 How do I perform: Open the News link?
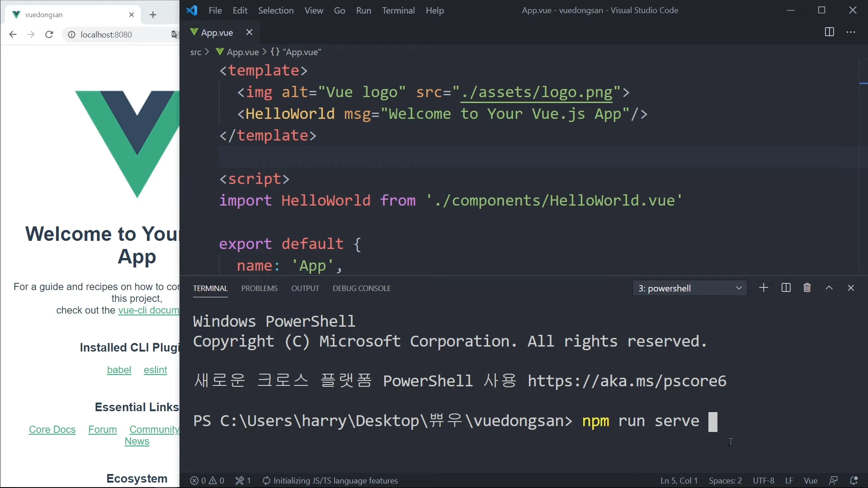point(137,441)
